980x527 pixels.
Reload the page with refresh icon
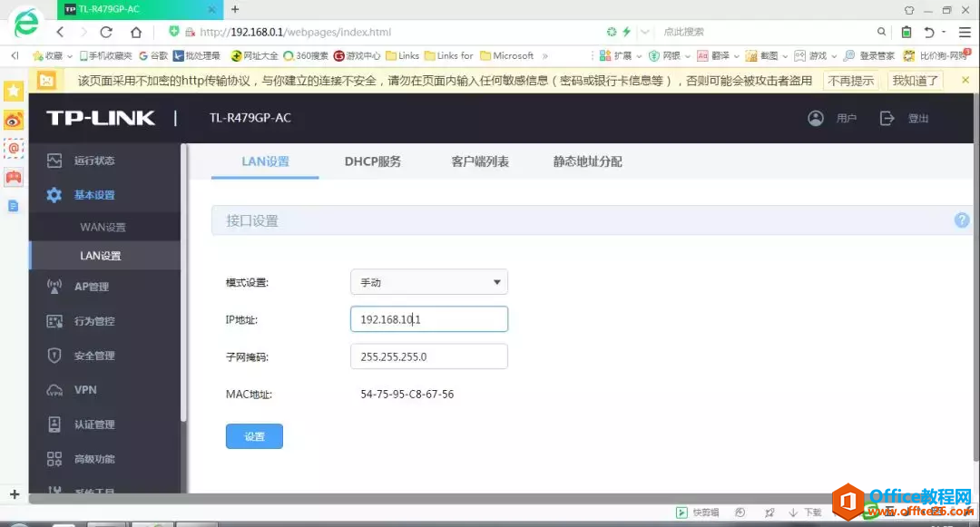[106, 32]
